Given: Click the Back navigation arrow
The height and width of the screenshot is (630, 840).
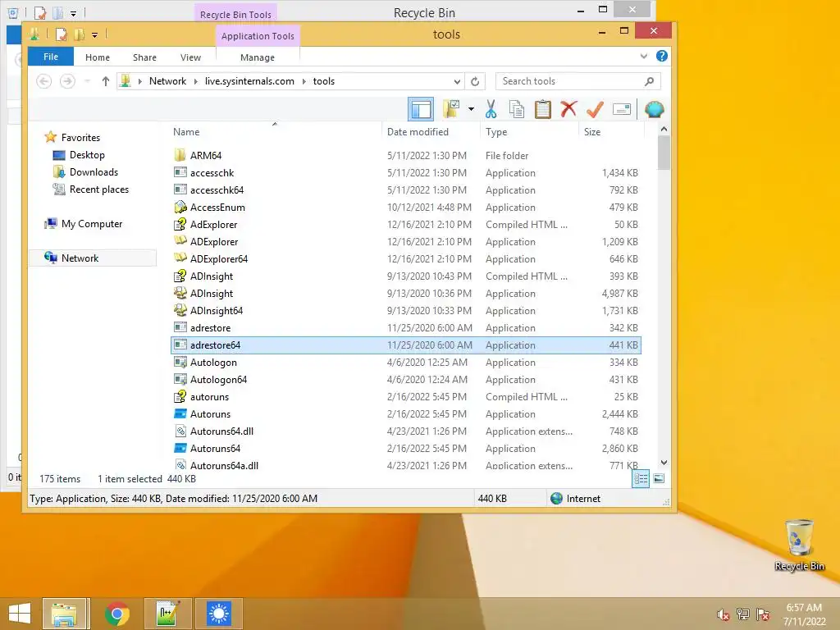Looking at the screenshot, I should (44, 81).
